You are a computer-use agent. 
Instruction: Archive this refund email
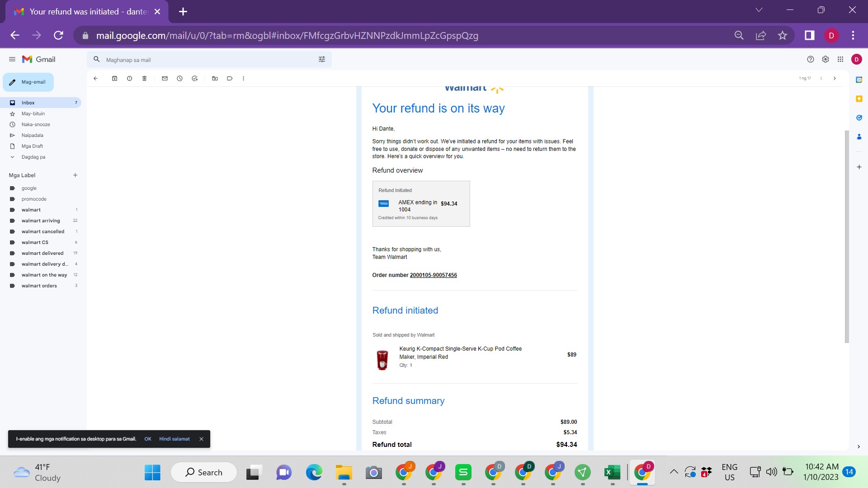(x=115, y=79)
